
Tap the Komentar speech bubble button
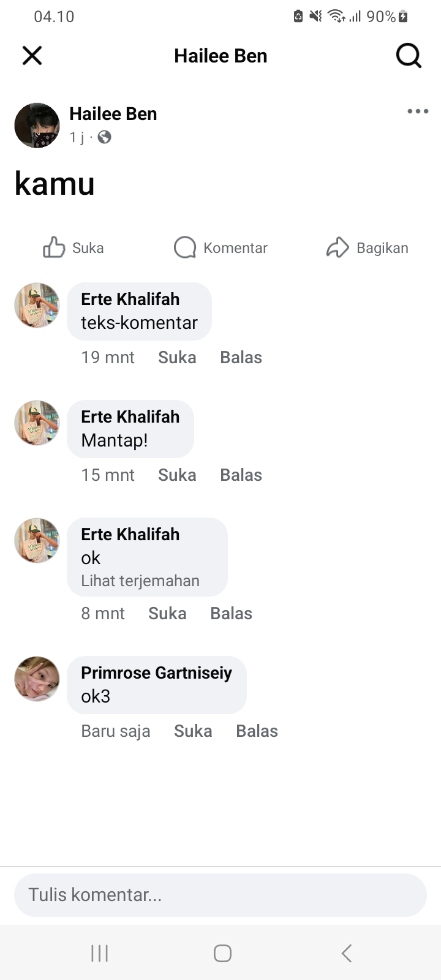pos(221,248)
